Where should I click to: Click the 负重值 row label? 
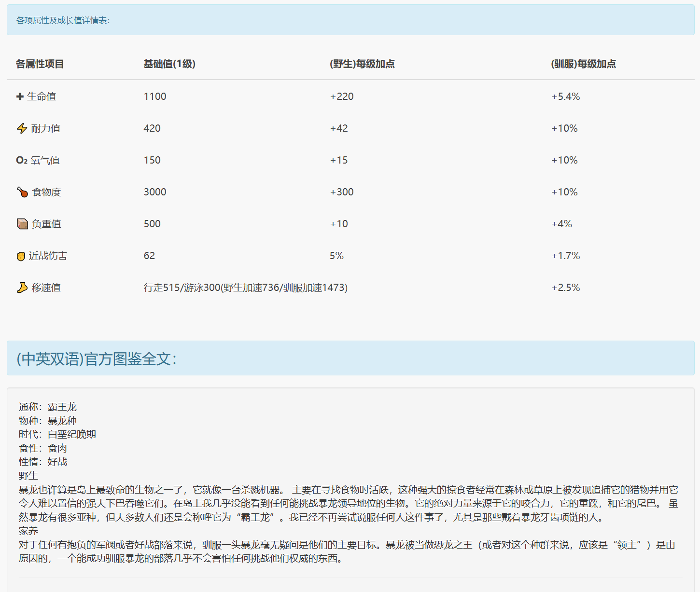coord(46,224)
